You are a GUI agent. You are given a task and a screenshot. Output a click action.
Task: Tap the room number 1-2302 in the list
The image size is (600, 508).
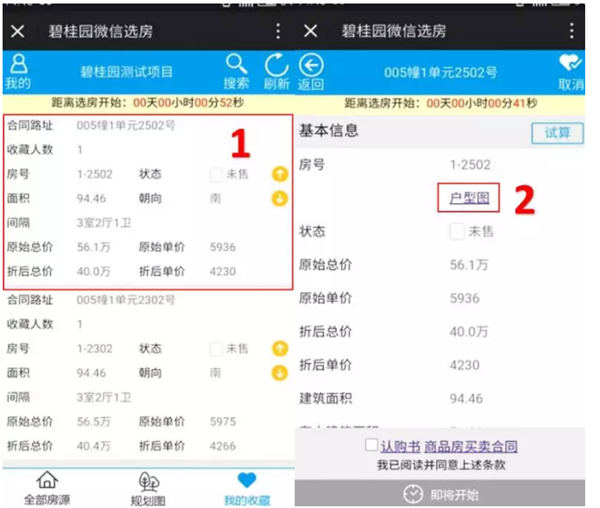[95, 349]
